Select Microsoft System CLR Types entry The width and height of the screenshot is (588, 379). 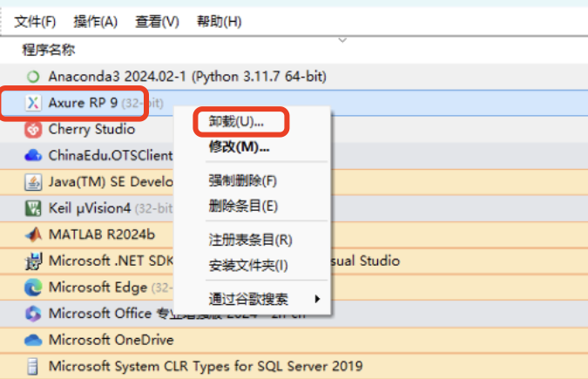point(206,366)
